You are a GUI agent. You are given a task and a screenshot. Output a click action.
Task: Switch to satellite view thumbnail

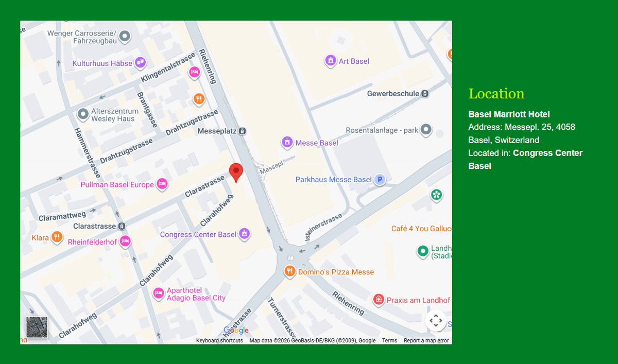coord(37,327)
